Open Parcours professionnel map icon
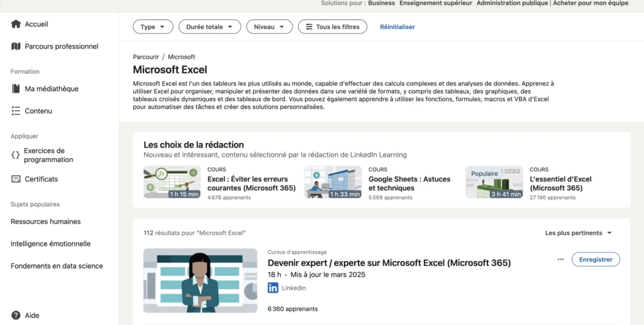The image size is (644, 325). coord(16,46)
